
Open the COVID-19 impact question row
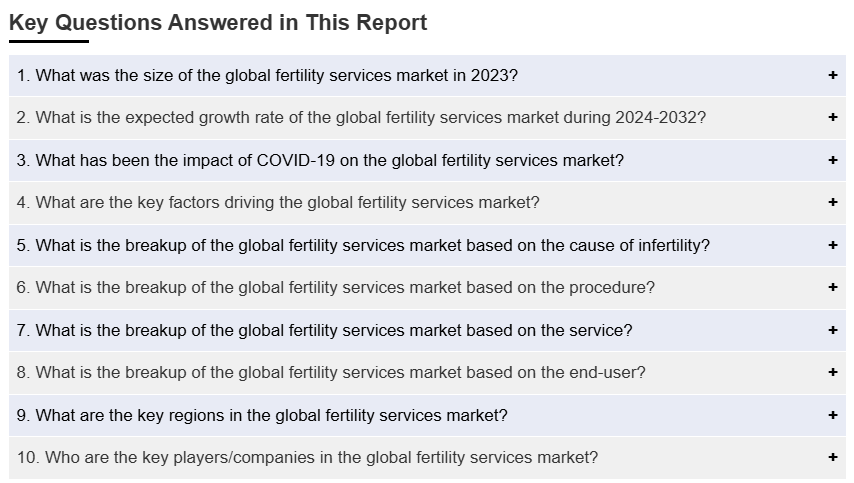[x=320, y=160]
